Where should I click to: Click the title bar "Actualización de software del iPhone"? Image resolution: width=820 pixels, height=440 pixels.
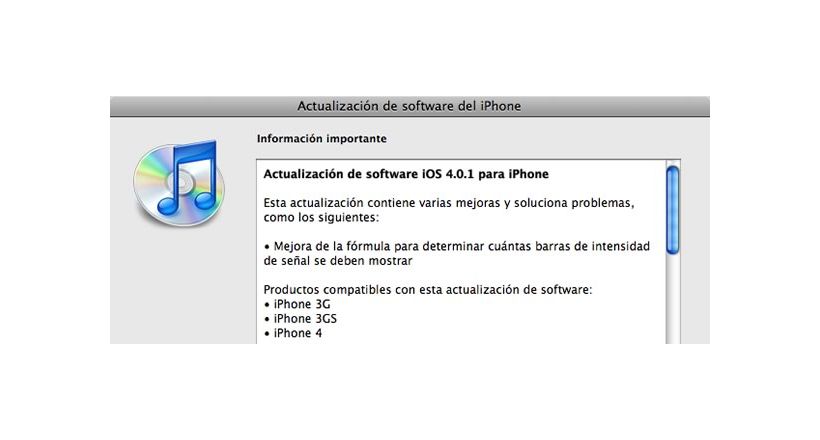coord(409,106)
